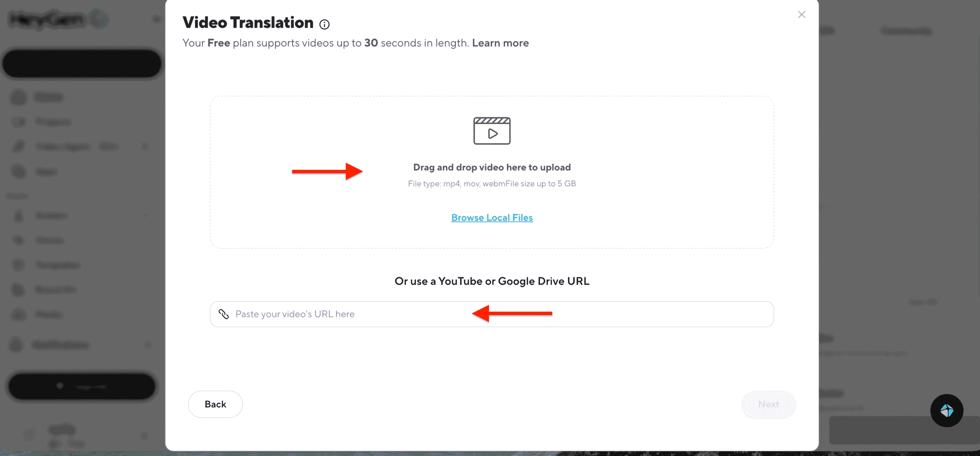Click the clapperboard video upload icon
Screen dimensions: 980x456
[492, 131]
